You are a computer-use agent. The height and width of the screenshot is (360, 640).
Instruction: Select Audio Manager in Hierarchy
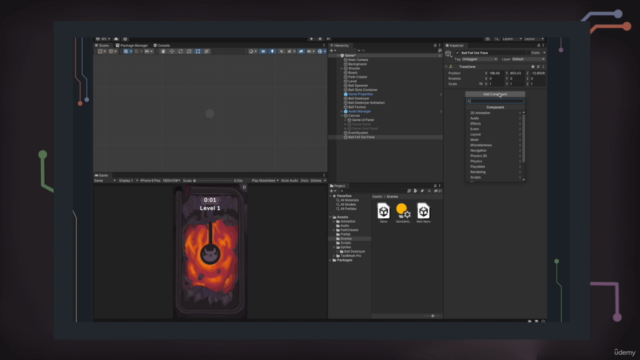359,111
